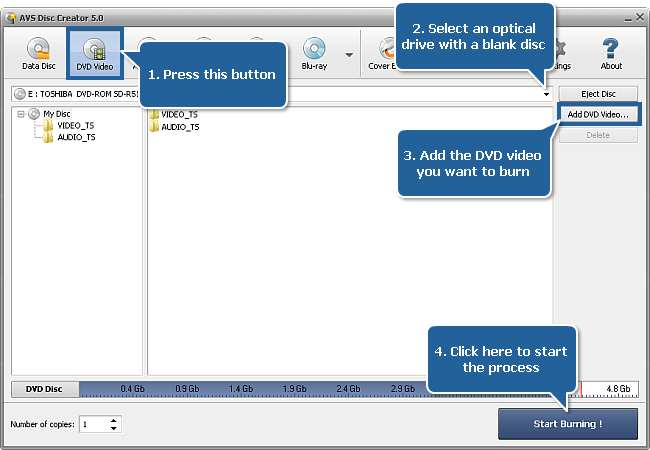Image resolution: width=650 pixels, height=450 pixels.
Task: Close the AVS Disc Creator window
Action: pos(640,17)
